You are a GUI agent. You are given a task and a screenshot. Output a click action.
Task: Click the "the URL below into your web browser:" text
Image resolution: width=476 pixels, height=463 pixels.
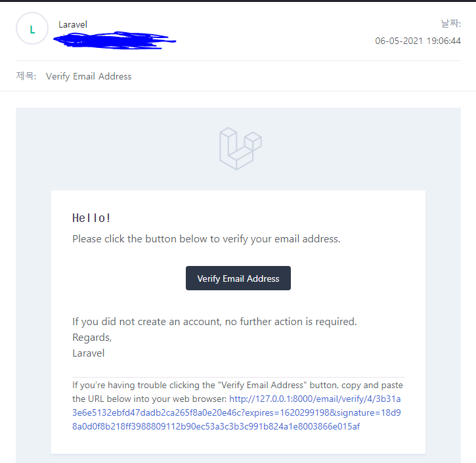click(x=149, y=399)
